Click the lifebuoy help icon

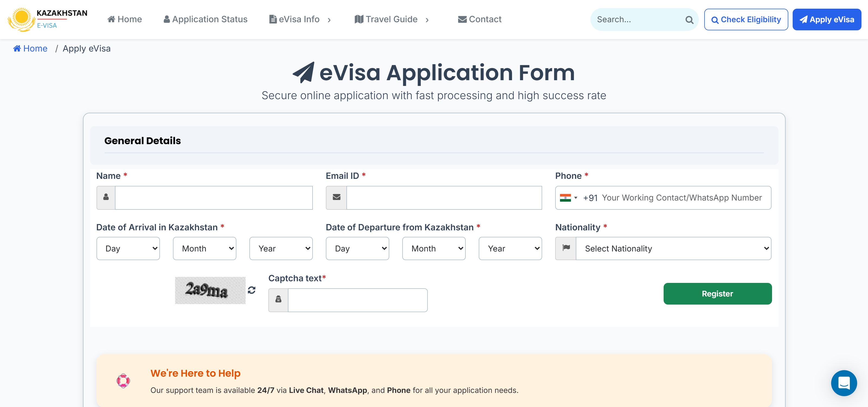coord(123,381)
